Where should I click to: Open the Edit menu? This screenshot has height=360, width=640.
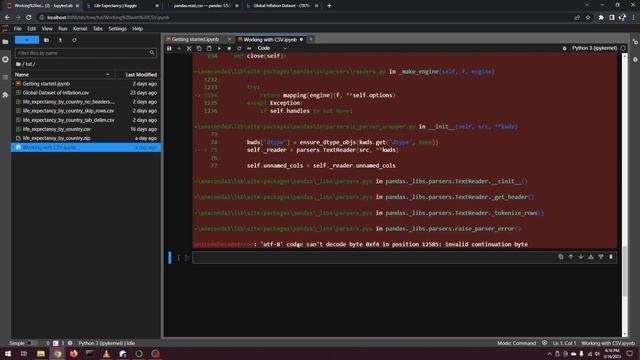(x=31, y=29)
